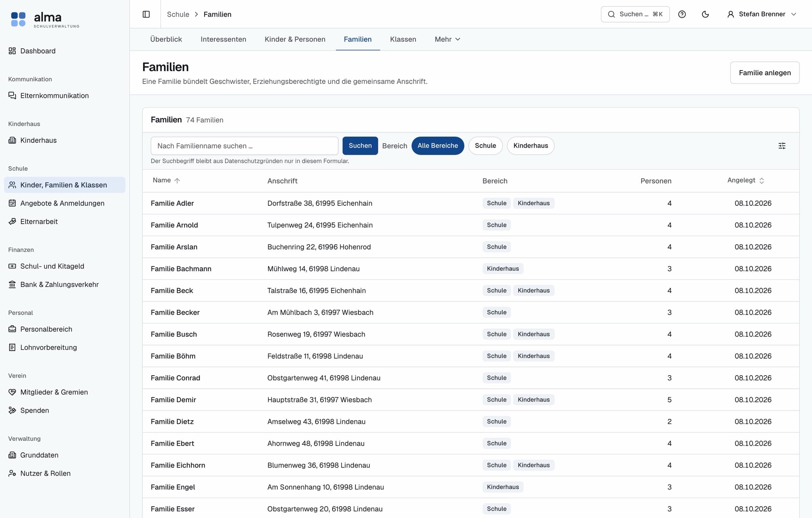
Task: Open Personalbereich in sidebar
Action: (65, 329)
